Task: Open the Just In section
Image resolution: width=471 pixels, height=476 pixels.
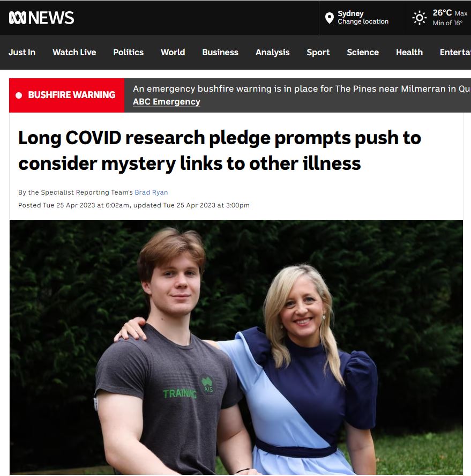Action: coord(22,52)
